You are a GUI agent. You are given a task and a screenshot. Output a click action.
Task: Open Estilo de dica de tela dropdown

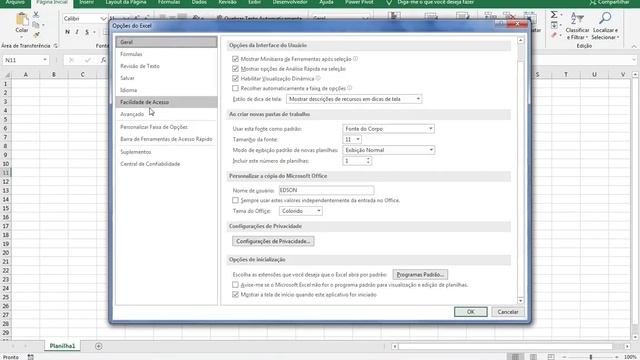[354, 99]
